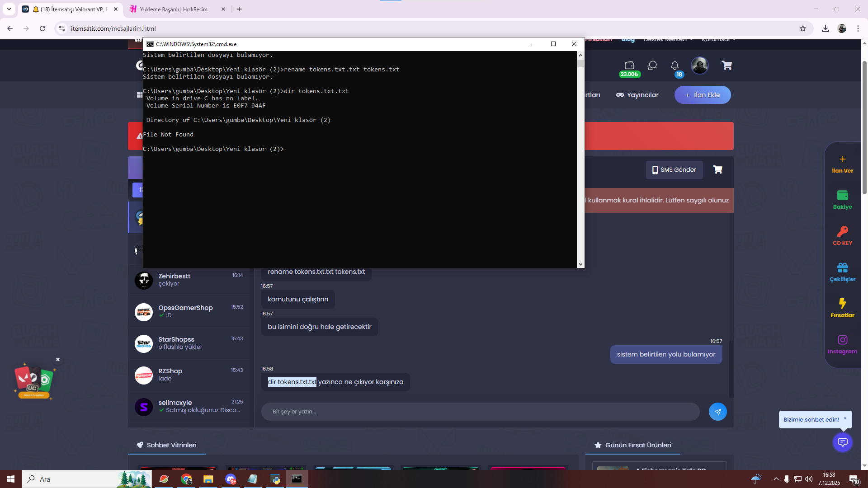Show hidden system tray icons

pyautogui.click(x=776, y=479)
